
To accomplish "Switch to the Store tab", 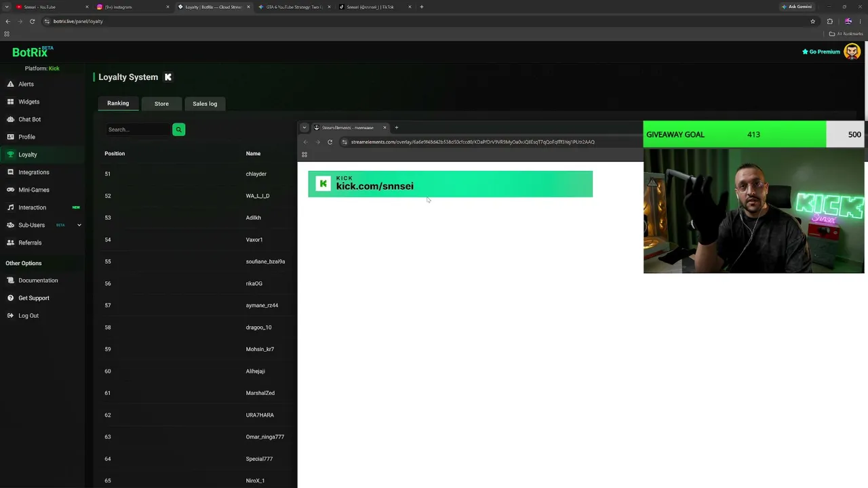I will 161,104.
